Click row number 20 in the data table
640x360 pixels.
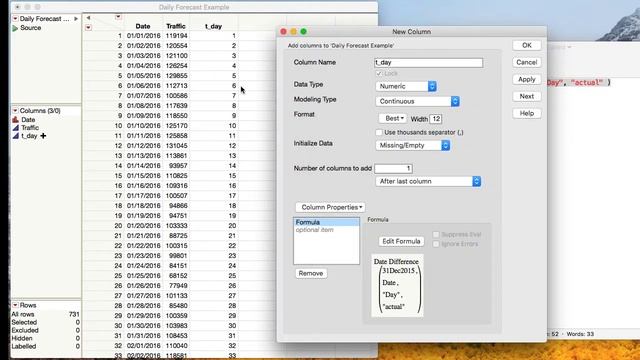118,226
